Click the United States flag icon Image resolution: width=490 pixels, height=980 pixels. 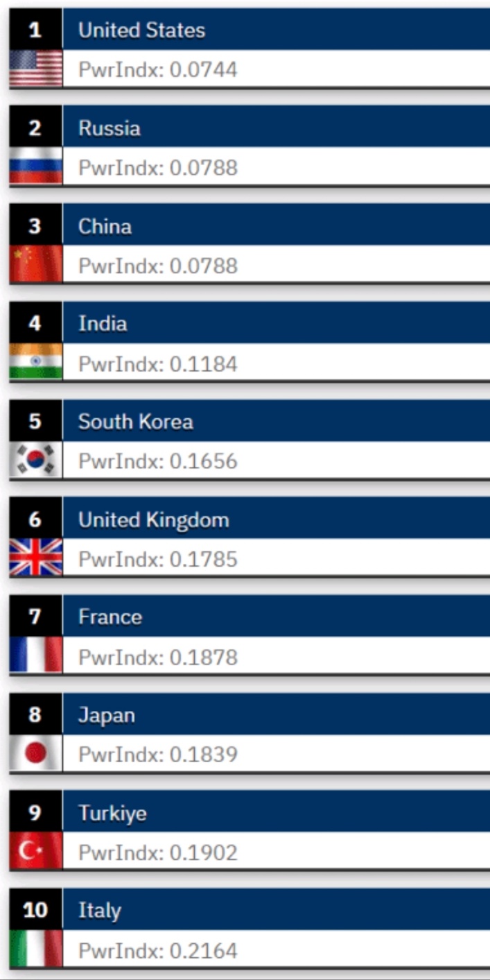(x=36, y=69)
